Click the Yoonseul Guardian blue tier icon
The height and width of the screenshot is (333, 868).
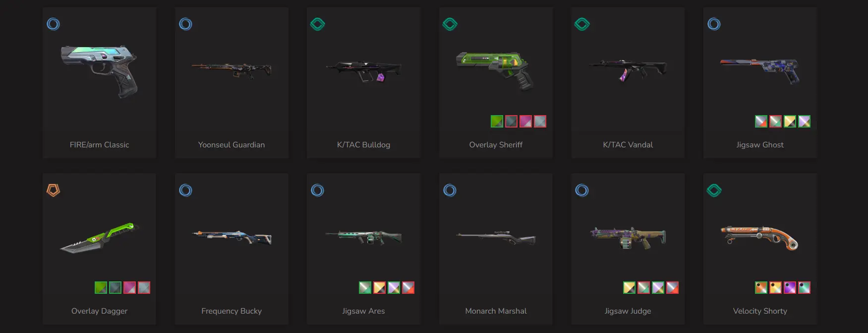(185, 24)
